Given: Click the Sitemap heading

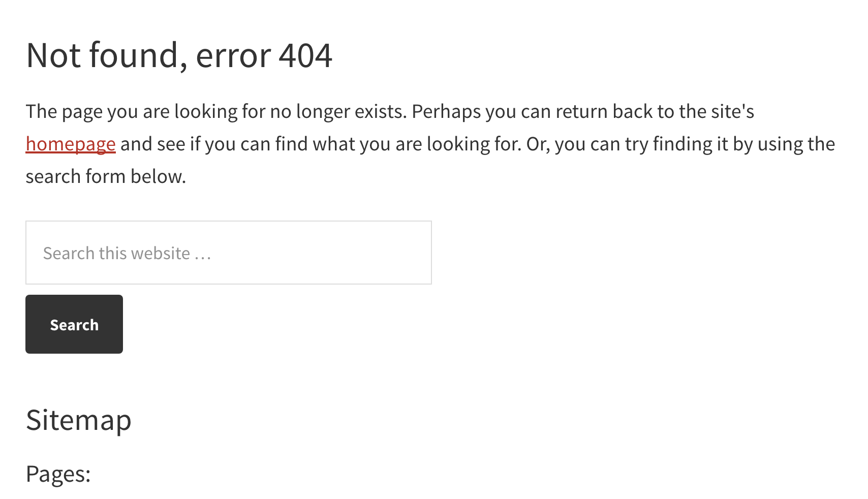Looking at the screenshot, I should (x=79, y=420).
